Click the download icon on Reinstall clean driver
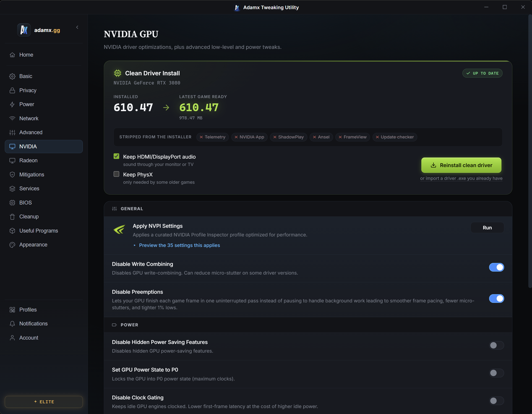This screenshot has height=414, width=532. click(x=433, y=165)
